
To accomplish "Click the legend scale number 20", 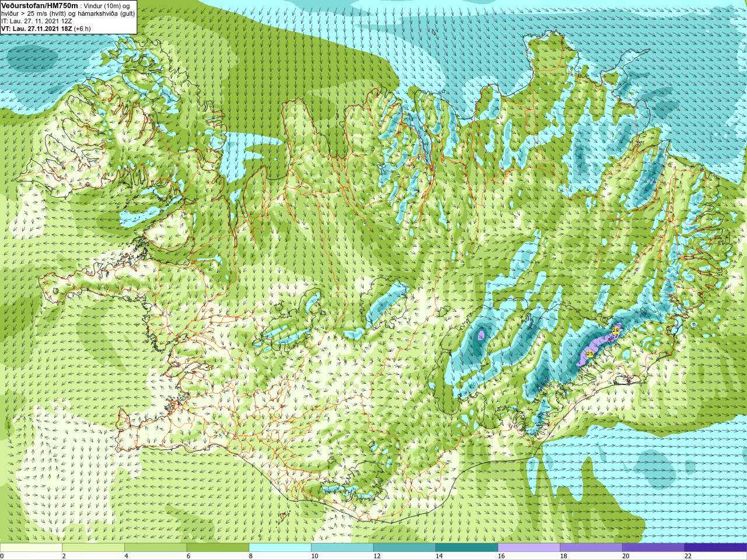I will click(x=626, y=556).
